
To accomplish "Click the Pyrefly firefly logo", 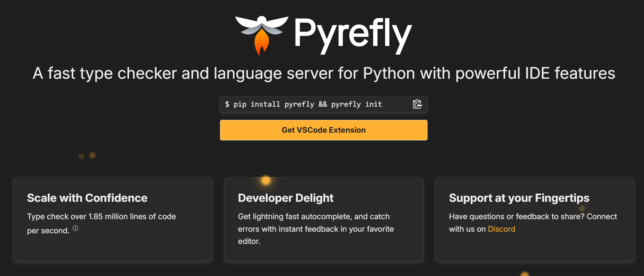I will (262, 36).
